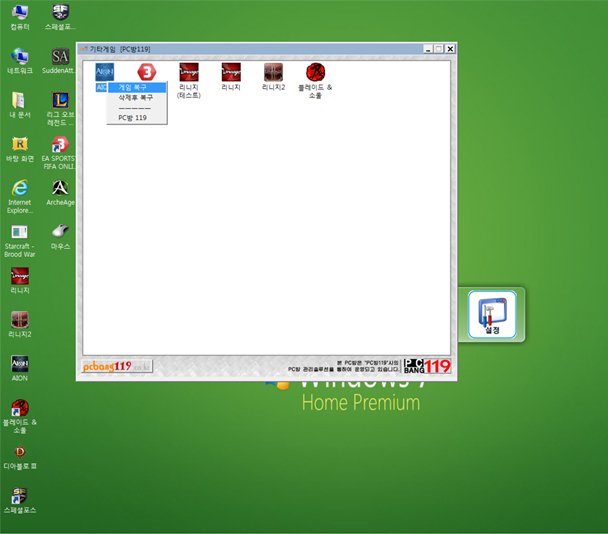Viewport: 608px width, 534px height.
Task: Select ArcheAge desktop icon
Action: pos(60,193)
